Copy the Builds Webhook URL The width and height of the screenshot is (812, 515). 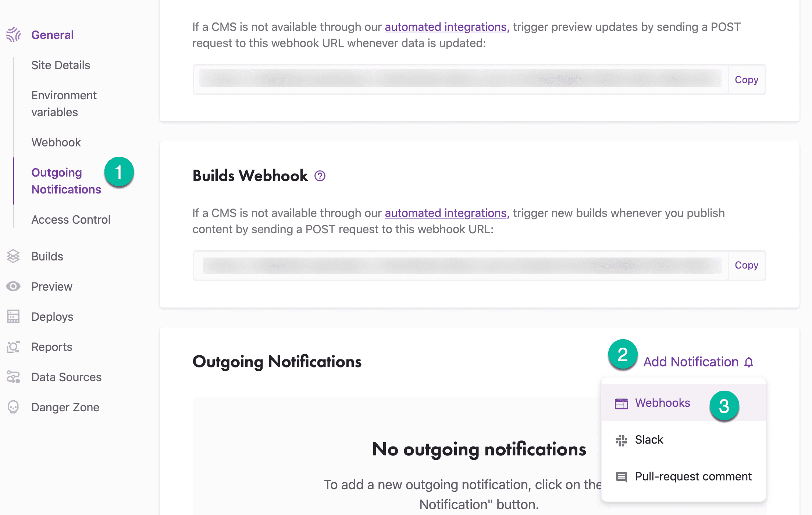[x=747, y=265]
